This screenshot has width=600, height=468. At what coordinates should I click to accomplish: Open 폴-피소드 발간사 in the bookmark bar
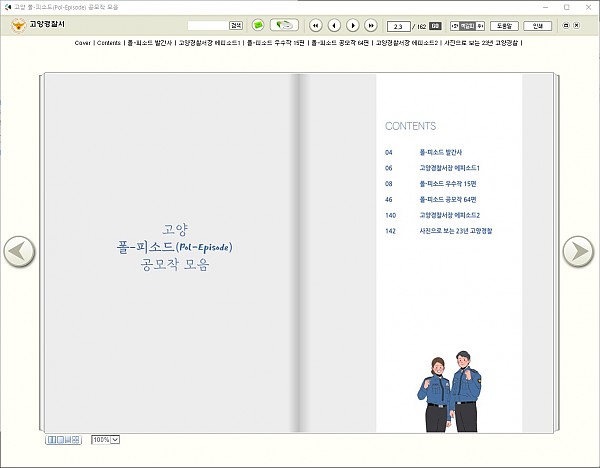pyautogui.click(x=150, y=43)
